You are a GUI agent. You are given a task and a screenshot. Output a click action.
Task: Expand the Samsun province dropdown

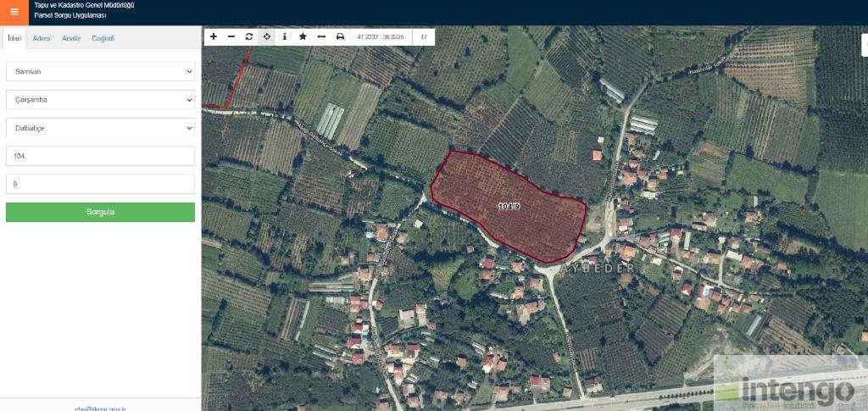click(100, 72)
